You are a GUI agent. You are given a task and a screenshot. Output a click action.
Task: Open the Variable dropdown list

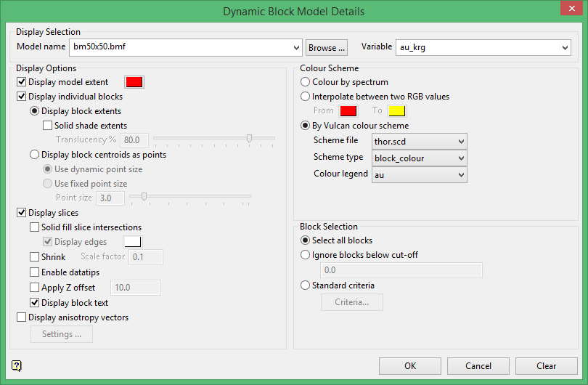pos(565,48)
